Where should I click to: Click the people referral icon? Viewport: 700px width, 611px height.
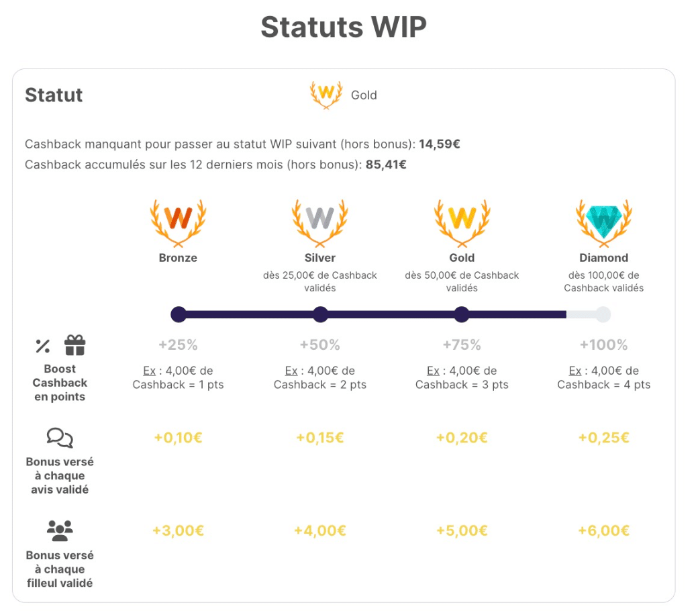[60, 531]
